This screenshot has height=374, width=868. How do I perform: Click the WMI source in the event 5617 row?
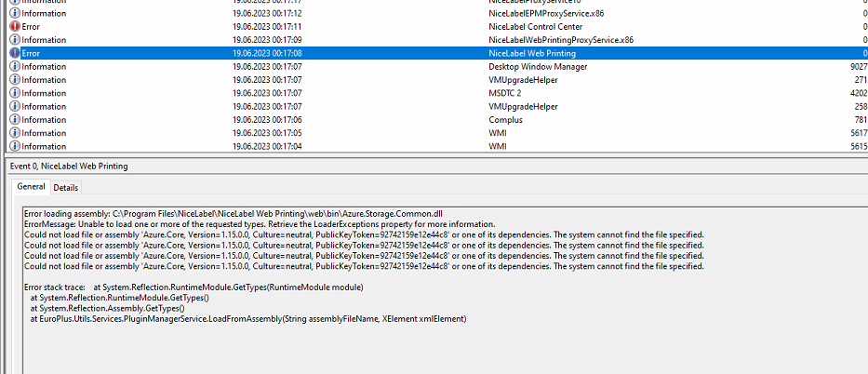pos(498,133)
